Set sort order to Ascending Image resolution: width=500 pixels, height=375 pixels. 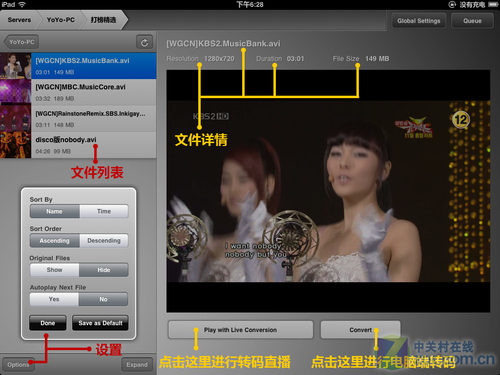click(54, 241)
